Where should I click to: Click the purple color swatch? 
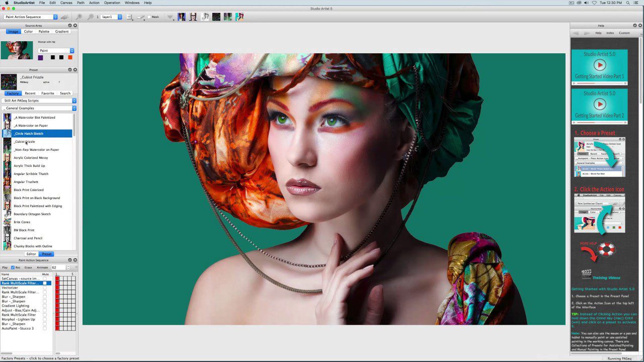tap(41, 57)
